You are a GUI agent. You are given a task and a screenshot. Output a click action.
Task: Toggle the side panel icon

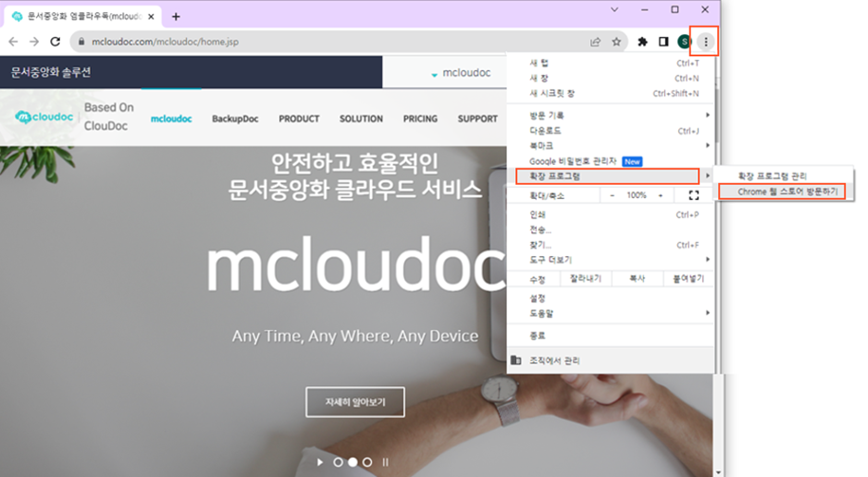tap(663, 42)
